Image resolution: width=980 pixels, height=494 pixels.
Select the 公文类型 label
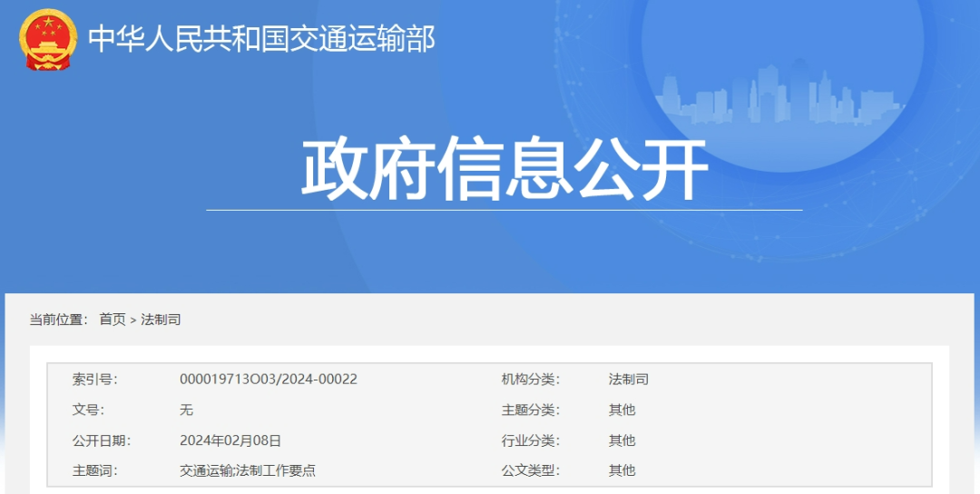tap(530, 470)
